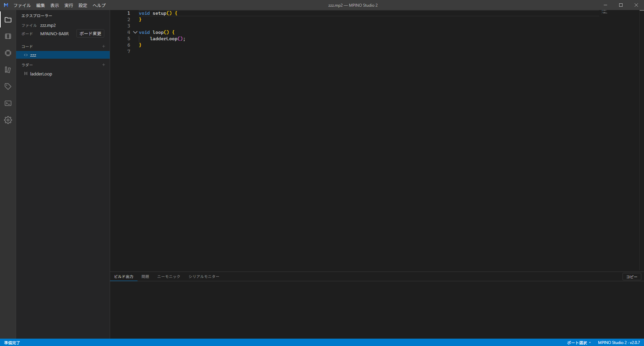Viewport: 644px width, 346px height.
Task: Open the library books icon in sidebar
Action: point(8,70)
